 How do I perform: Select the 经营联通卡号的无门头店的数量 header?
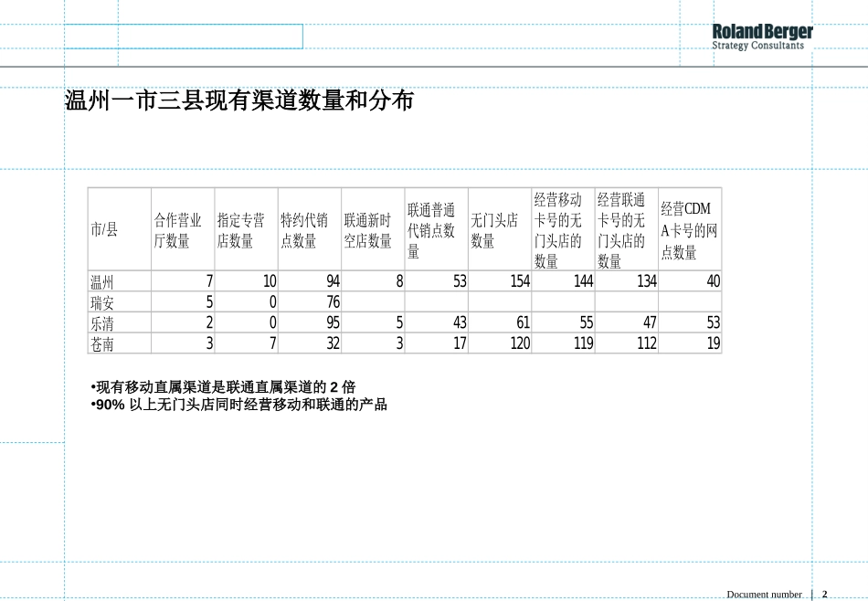tap(627, 229)
